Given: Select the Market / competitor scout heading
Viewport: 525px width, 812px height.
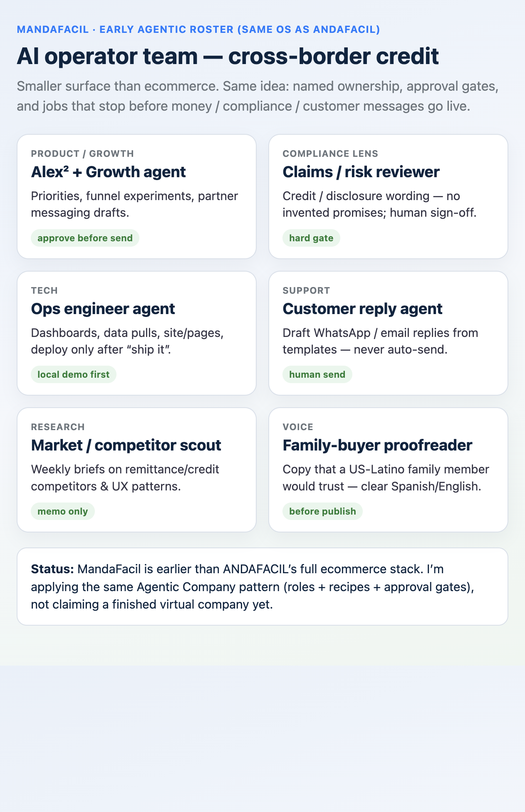Looking at the screenshot, I should pyautogui.click(x=126, y=445).
